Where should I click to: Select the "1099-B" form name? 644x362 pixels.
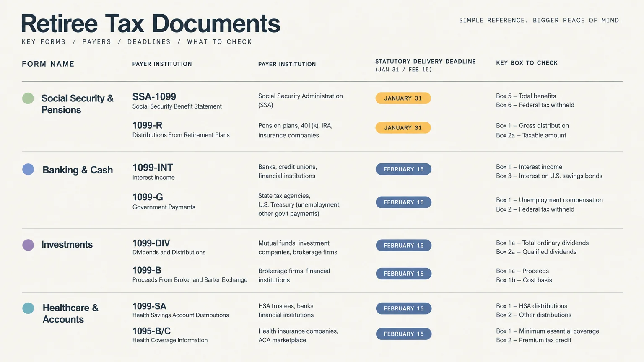point(147,270)
